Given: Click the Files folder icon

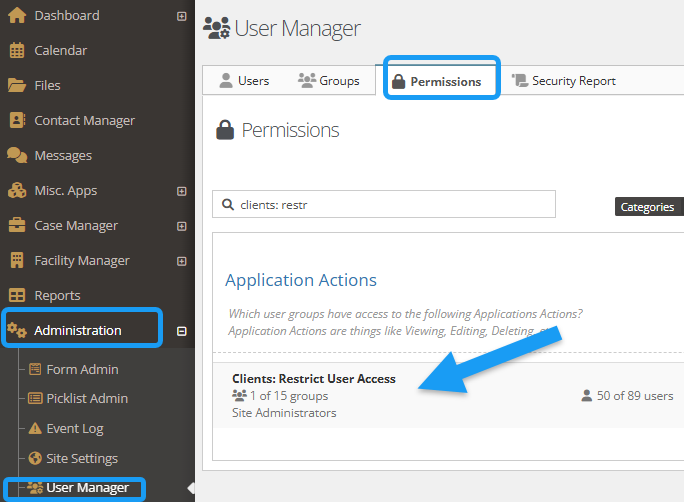Looking at the screenshot, I should [x=16, y=85].
